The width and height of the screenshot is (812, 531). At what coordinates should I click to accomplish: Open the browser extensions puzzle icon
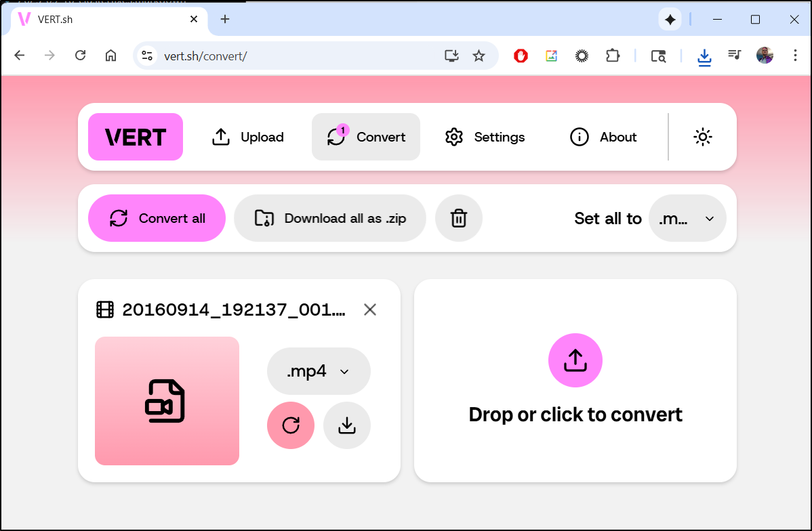613,56
